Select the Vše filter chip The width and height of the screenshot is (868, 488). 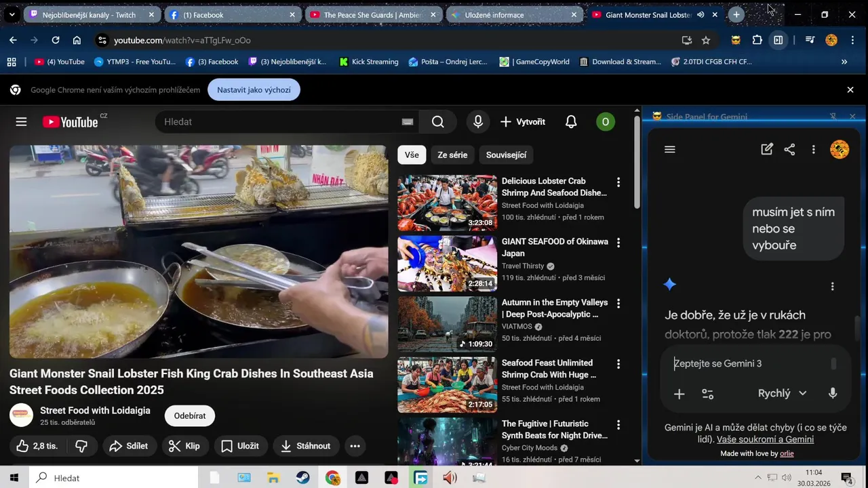coord(412,155)
